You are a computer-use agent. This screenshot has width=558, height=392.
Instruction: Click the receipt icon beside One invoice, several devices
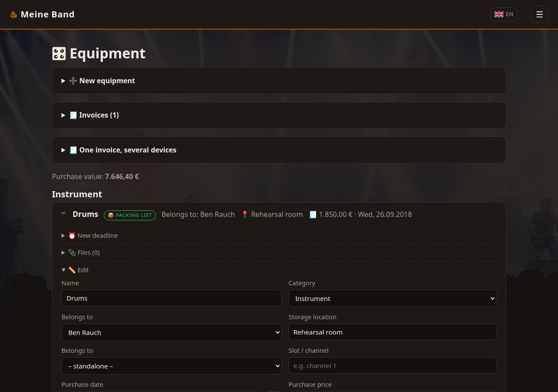tap(73, 150)
